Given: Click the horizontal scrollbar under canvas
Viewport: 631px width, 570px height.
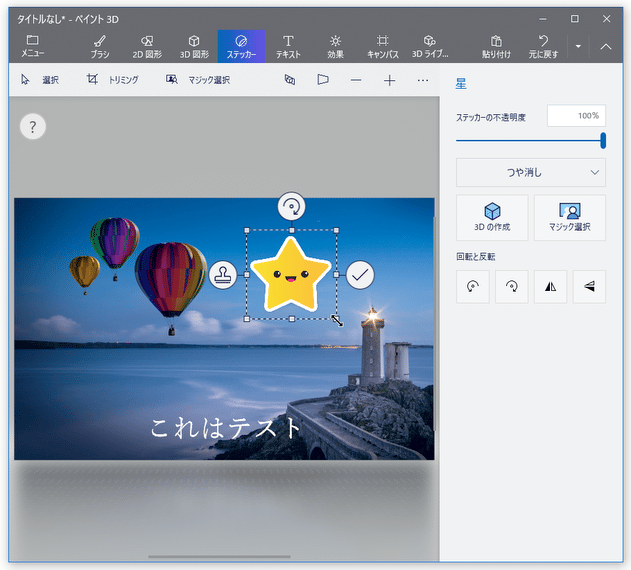Looking at the screenshot, I should click(219, 557).
